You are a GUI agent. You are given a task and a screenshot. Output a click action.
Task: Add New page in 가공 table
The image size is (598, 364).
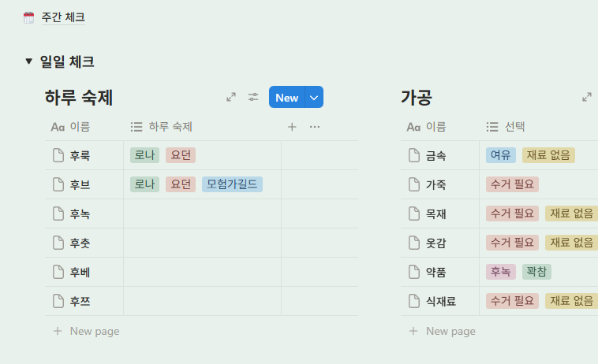point(443,331)
